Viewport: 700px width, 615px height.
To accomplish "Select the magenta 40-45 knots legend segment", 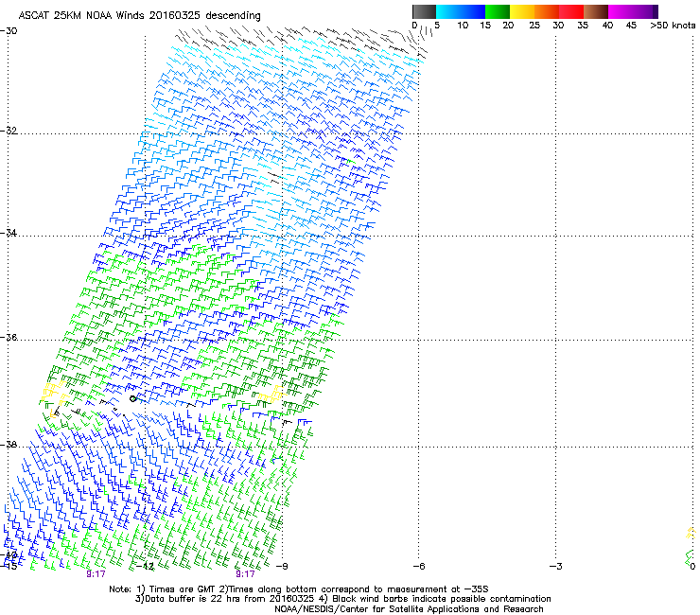I will pyautogui.click(x=621, y=11).
